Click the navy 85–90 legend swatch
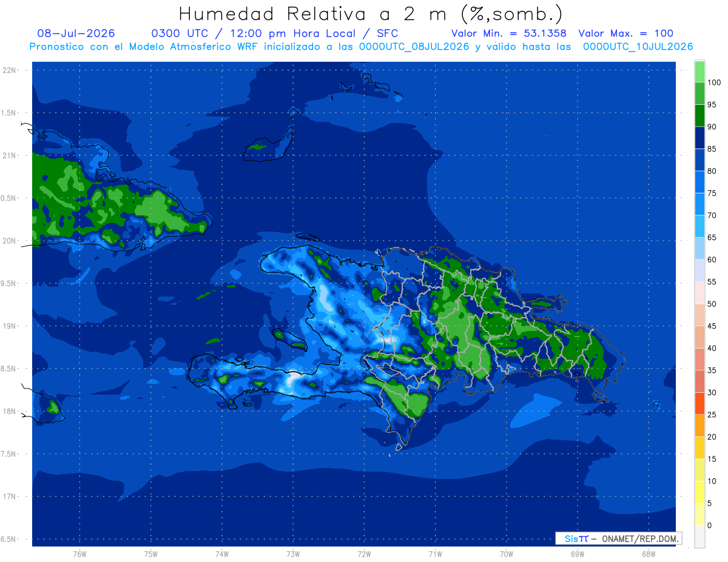Viewport: 728px width, 562px height. click(x=699, y=138)
